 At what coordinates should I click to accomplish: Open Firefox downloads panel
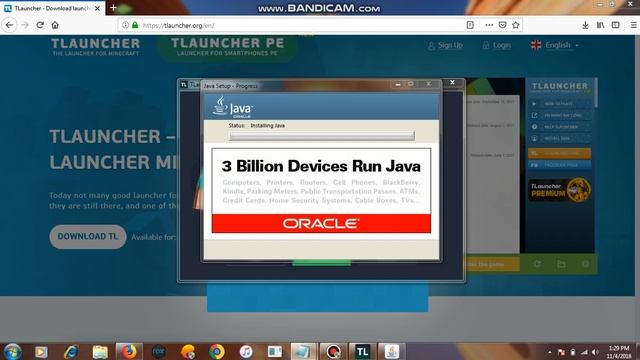[585, 25]
